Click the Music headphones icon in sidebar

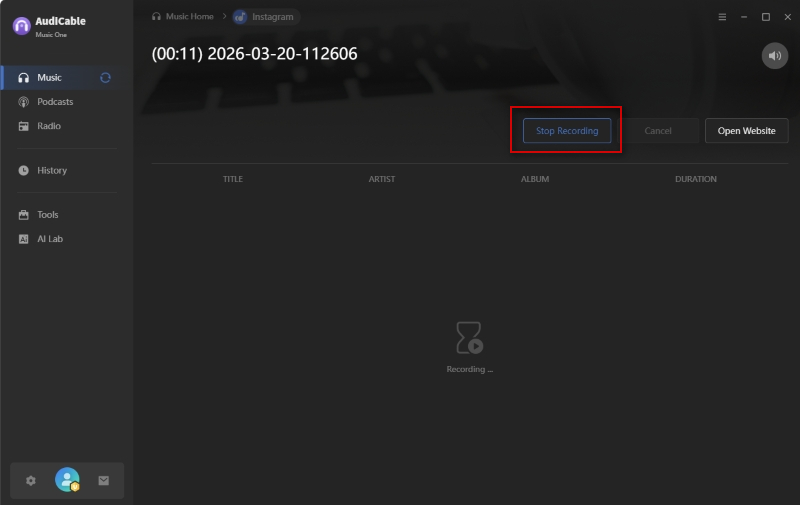(x=23, y=78)
